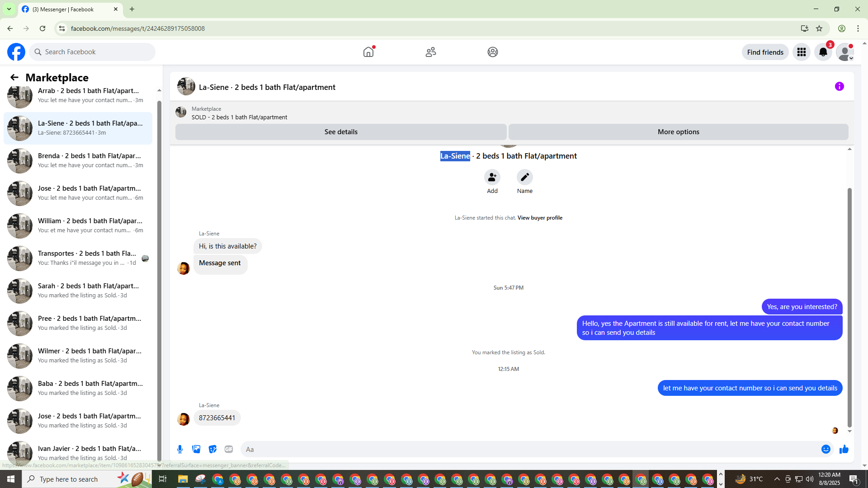The image size is (868, 488).
Task: Send a thumbs-up like
Action: [x=844, y=449]
